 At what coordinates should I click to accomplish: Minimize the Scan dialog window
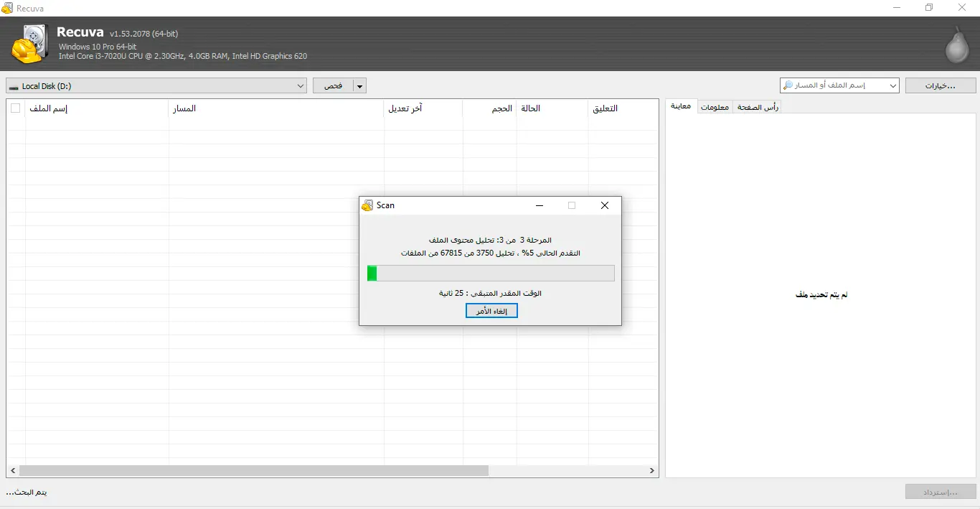540,205
